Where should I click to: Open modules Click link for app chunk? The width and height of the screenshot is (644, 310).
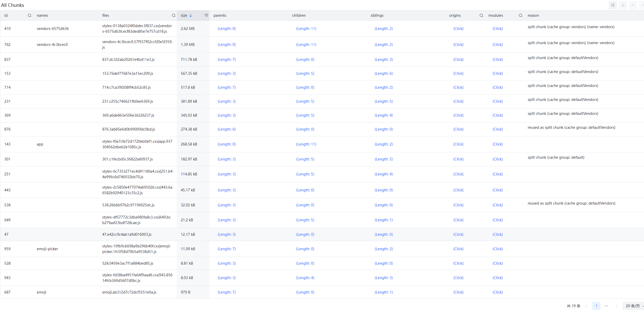click(497, 144)
